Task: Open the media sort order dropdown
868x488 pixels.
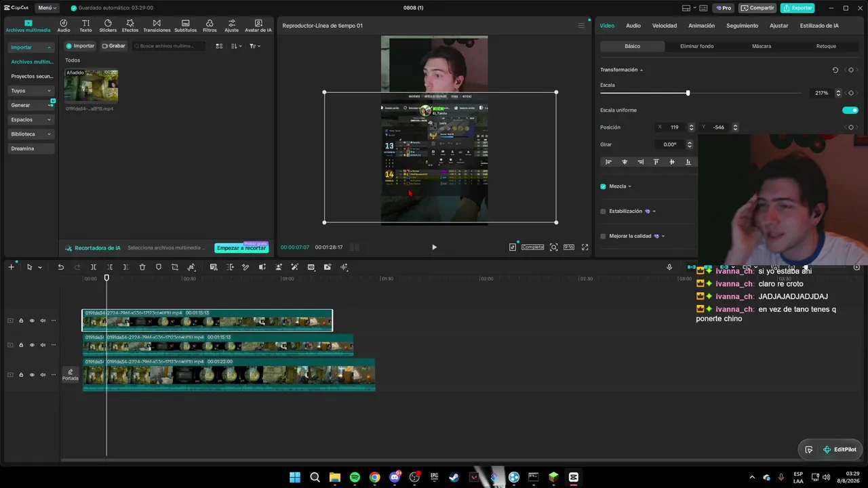Action: click(236, 46)
